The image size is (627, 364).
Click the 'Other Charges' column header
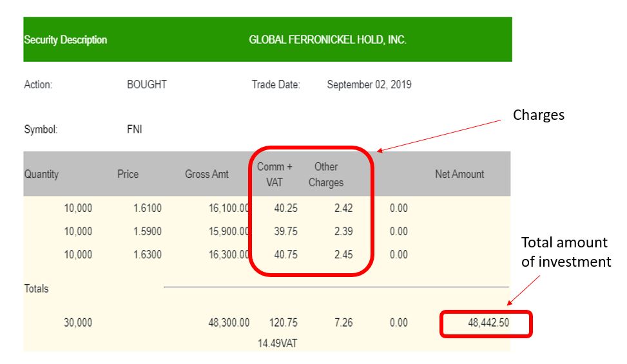(326, 175)
